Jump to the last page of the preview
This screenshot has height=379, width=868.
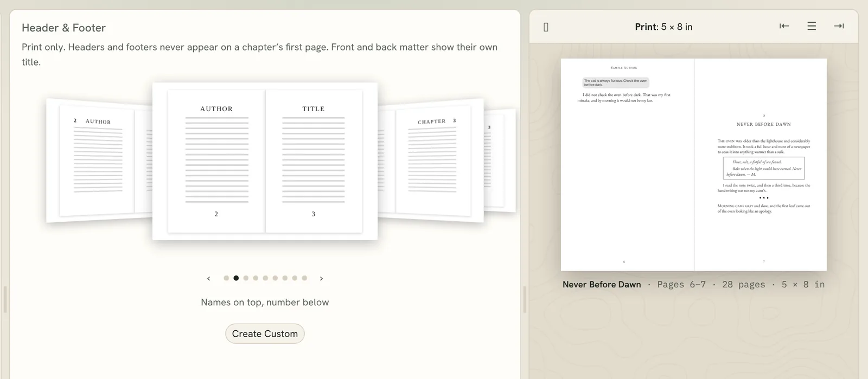tap(839, 26)
